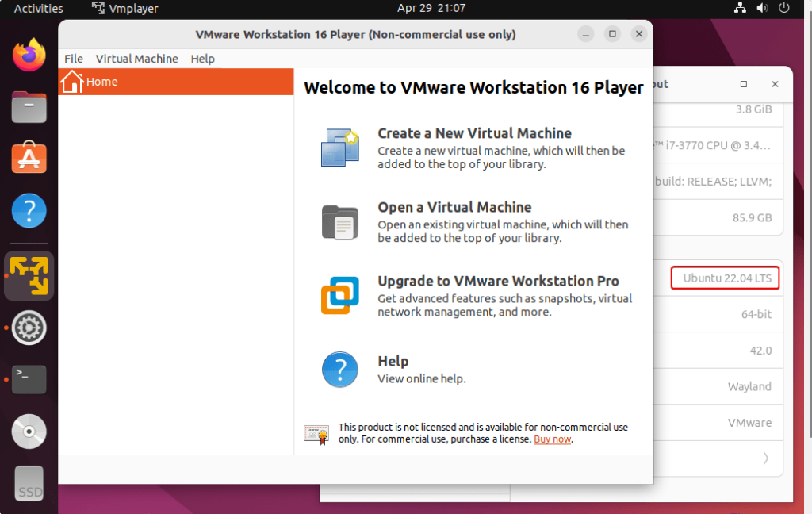Click the Buy now link
Viewport: 812px width, 514px height.
(x=552, y=439)
